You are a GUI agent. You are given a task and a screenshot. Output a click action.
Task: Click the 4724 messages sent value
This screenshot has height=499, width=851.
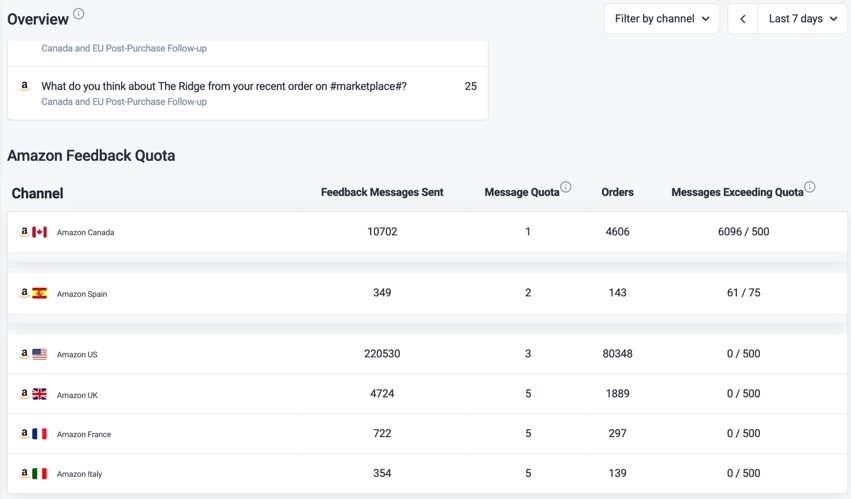(x=382, y=394)
